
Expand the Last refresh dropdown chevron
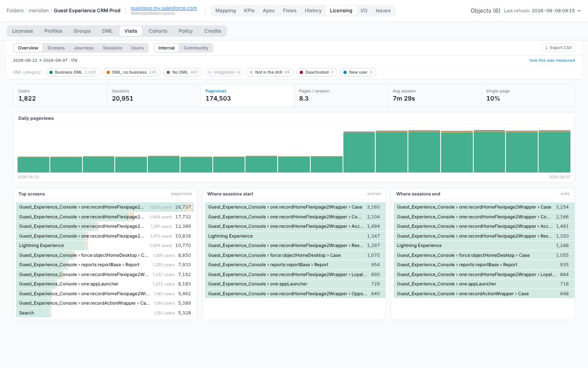click(579, 11)
